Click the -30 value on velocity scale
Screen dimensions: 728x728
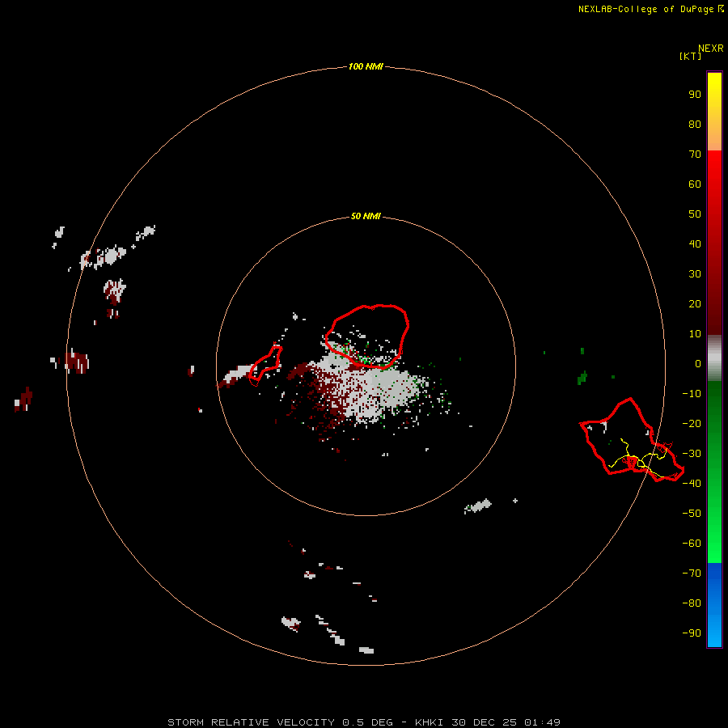pos(692,454)
